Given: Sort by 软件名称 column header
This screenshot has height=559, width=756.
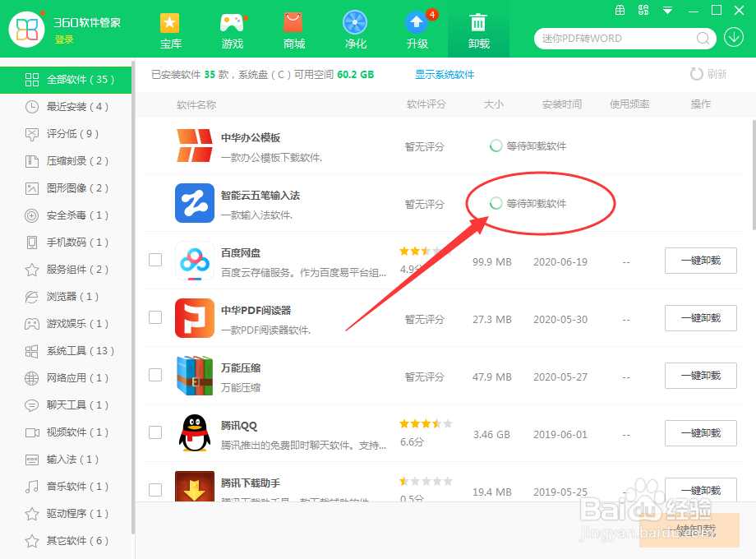Looking at the screenshot, I should pos(196,104).
